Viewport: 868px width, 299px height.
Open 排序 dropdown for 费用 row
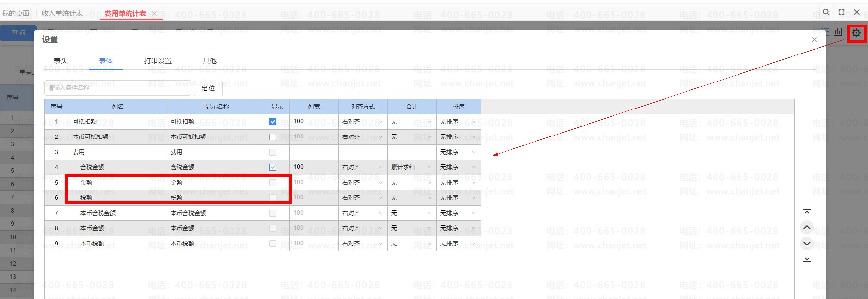coord(459,152)
